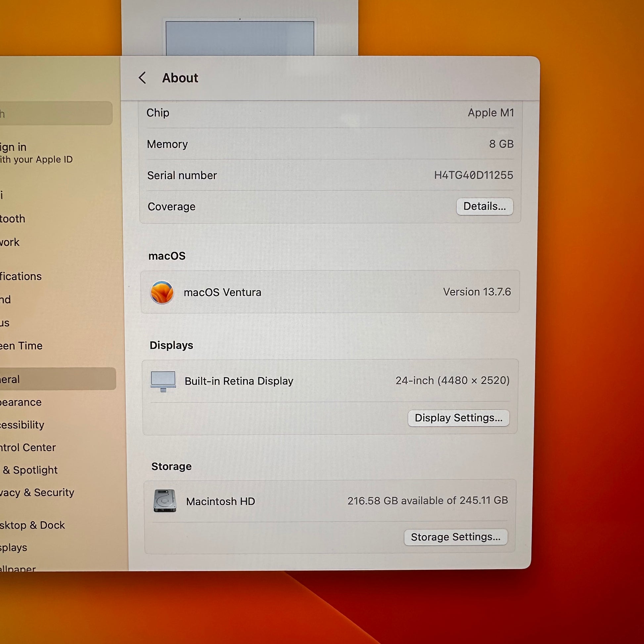Select the General sidebar item
Viewport: 644px width, 644px height.
click(58, 379)
